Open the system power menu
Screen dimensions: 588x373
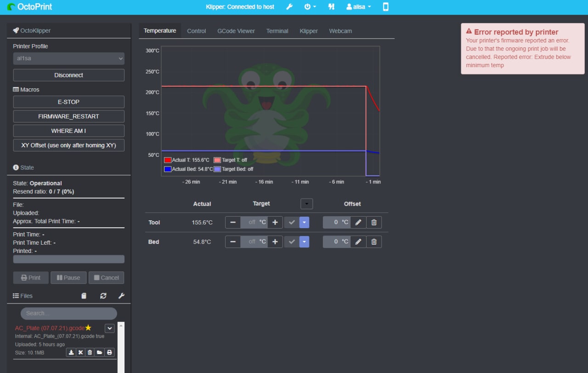click(x=310, y=7)
